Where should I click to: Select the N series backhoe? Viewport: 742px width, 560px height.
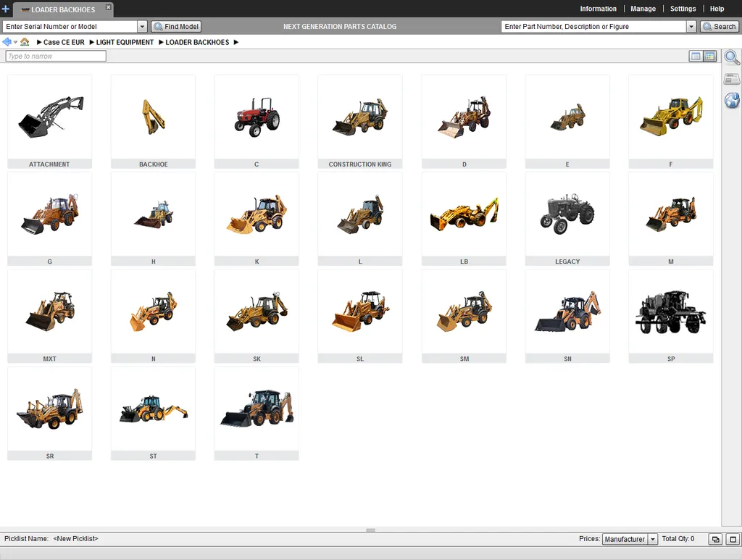[154, 317]
